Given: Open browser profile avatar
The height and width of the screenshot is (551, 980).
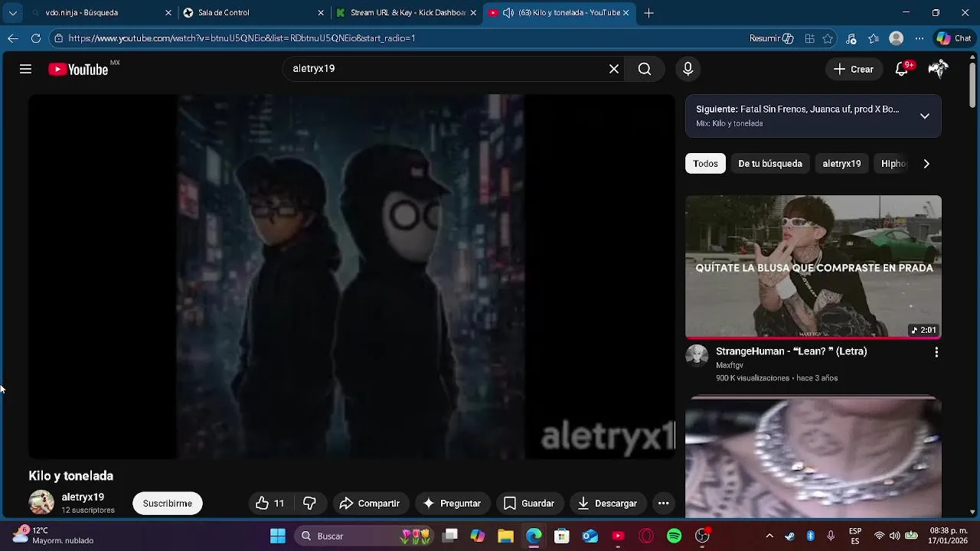Looking at the screenshot, I should click(x=897, y=38).
